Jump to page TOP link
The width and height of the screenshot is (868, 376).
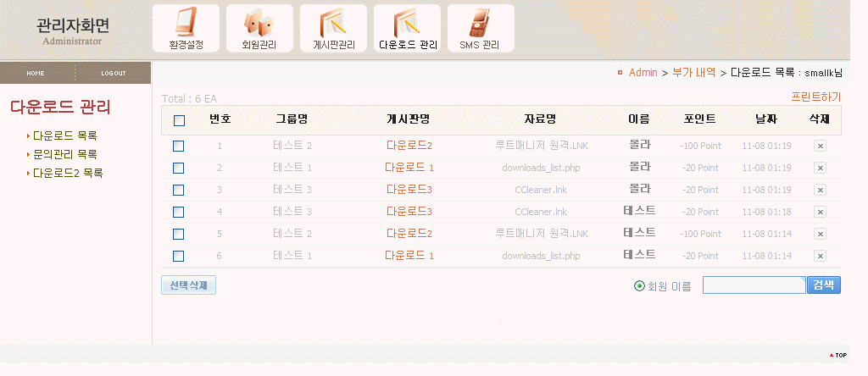838,356
